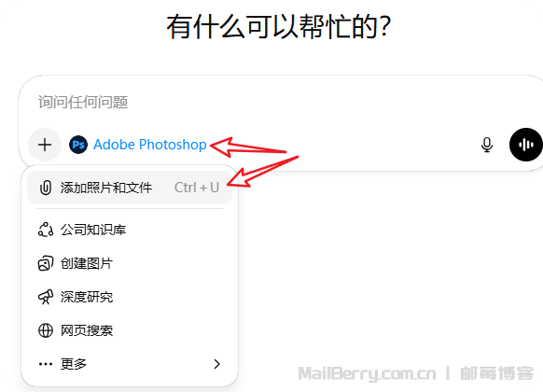Choose 深度研究 menu option
Screen dimensions: 543x392
click(x=130, y=297)
